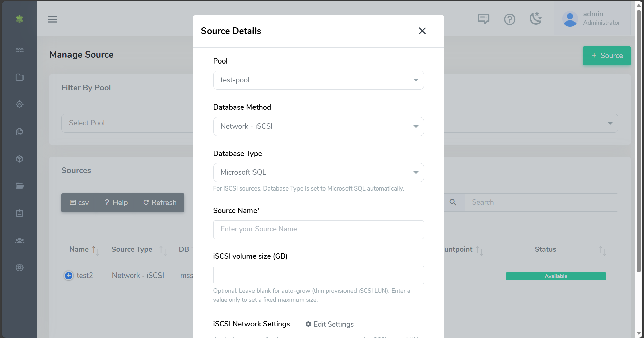Viewport: 644px width, 338px height.
Task: Expand the test2 row plus icon
Action: [x=69, y=276]
